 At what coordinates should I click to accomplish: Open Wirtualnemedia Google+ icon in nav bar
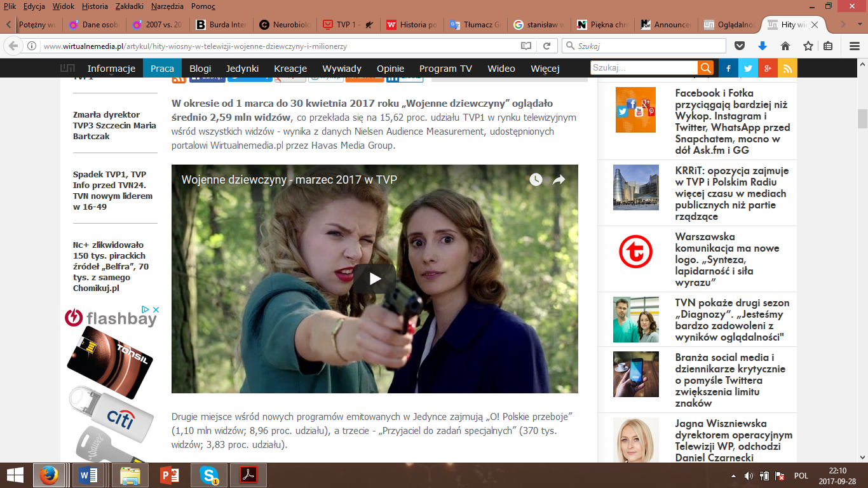click(768, 69)
